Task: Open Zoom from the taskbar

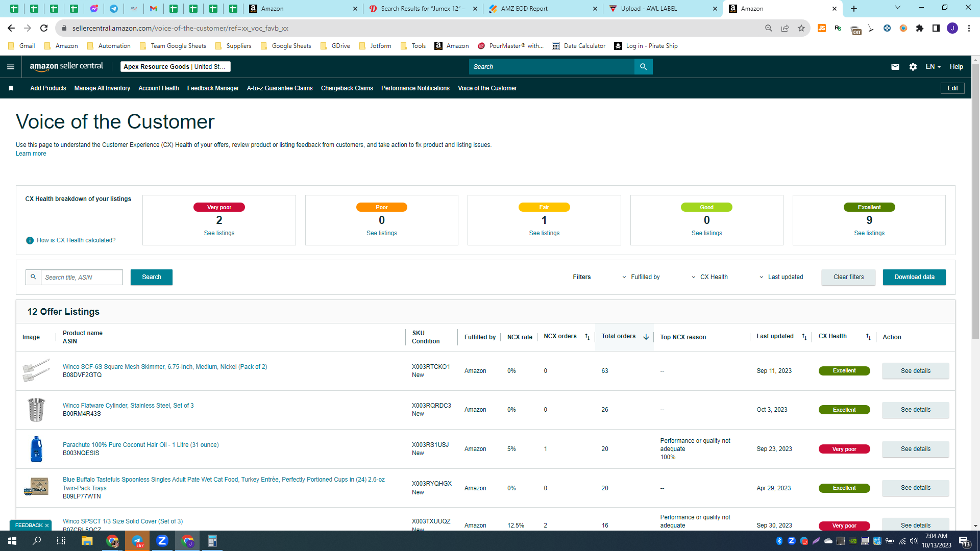Action: pos(162,541)
